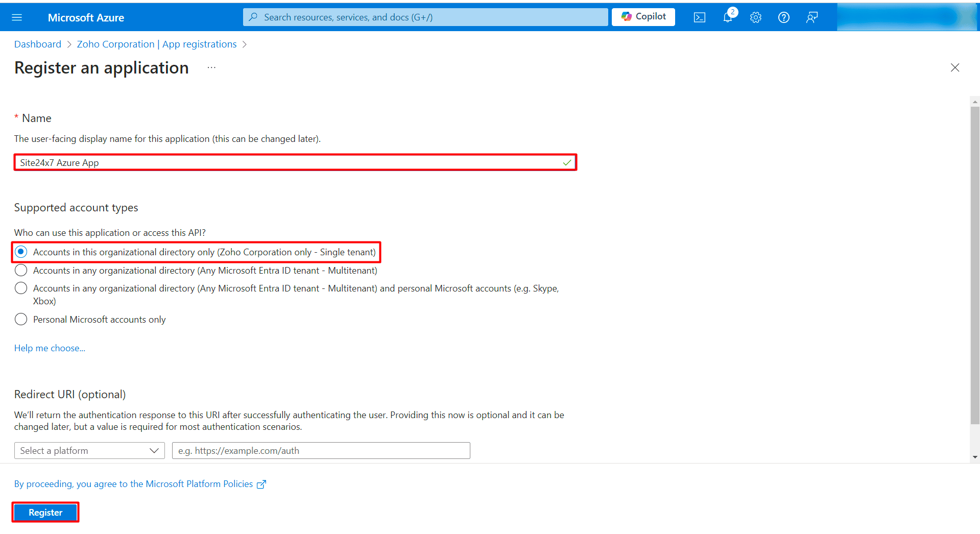
Task: Send feedback using the feedback icon
Action: [x=811, y=17]
